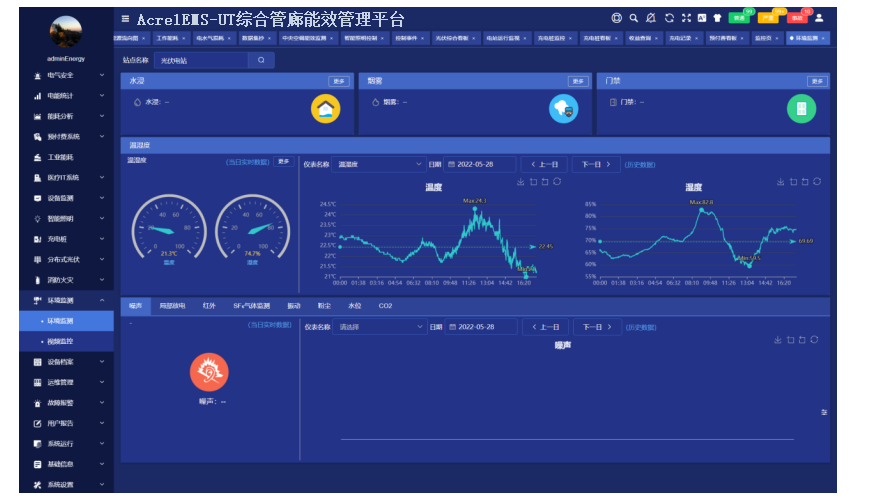This screenshot has height=501, width=872.
Task: Open the theme shirt icon in header
Action: pos(716,18)
